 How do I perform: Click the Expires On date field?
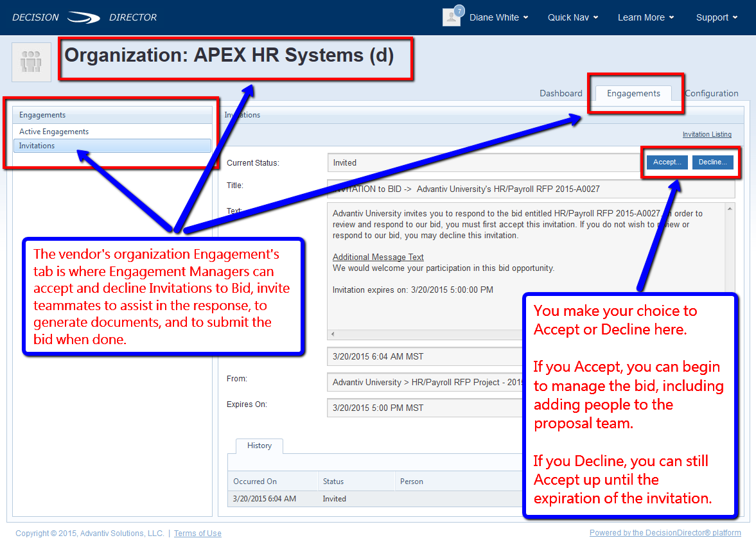425,408
